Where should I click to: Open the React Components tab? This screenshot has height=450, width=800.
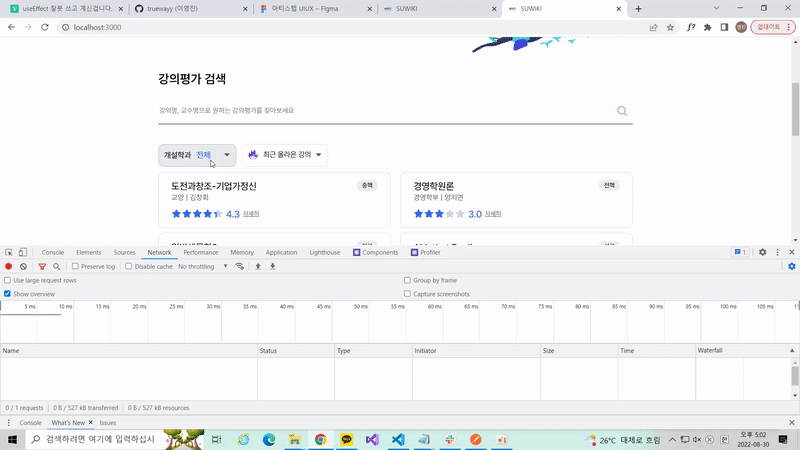click(376, 252)
